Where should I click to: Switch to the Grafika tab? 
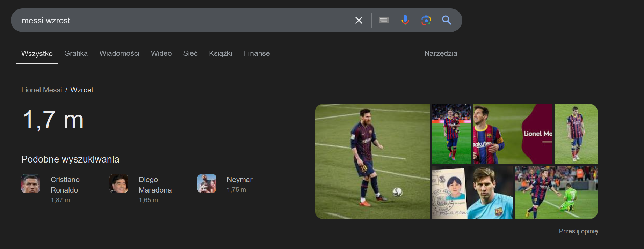click(76, 53)
